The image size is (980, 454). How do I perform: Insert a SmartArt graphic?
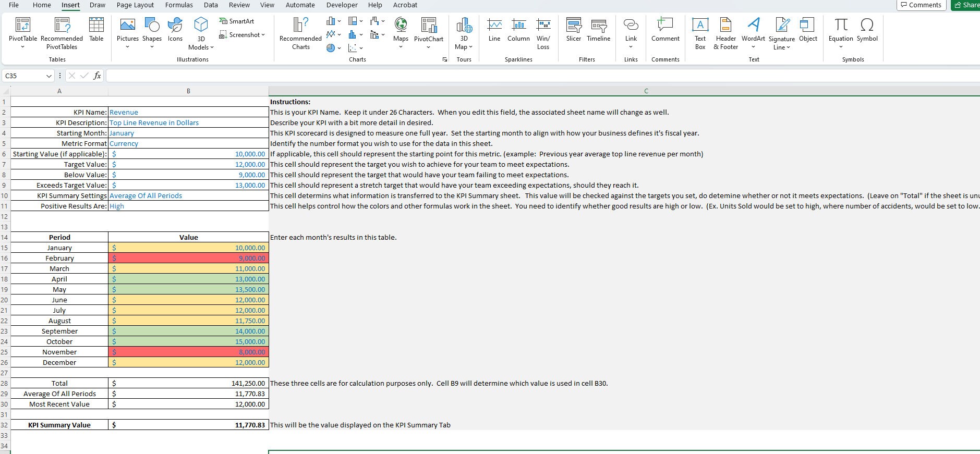237,21
